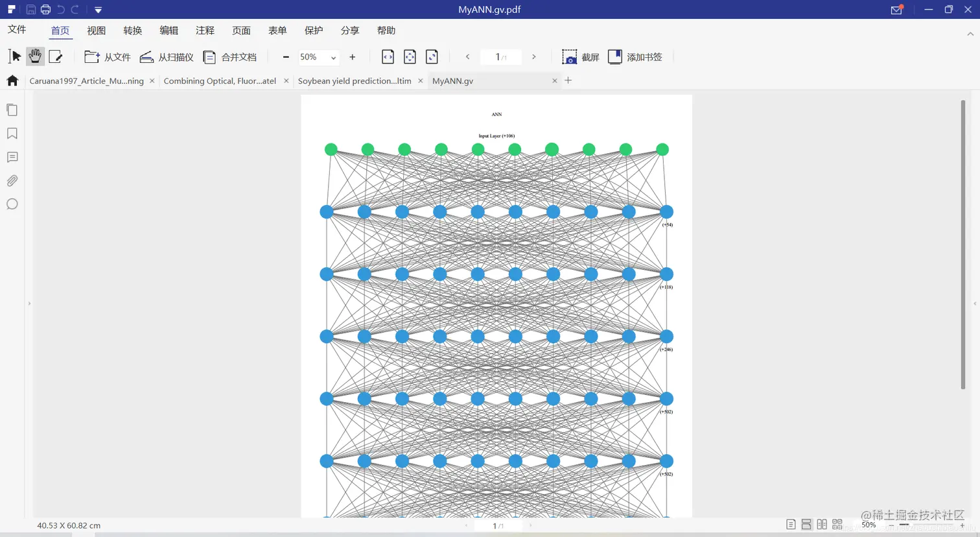This screenshot has height=537, width=980.
Task: Open a new tab with plus
Action: point(568,80)
